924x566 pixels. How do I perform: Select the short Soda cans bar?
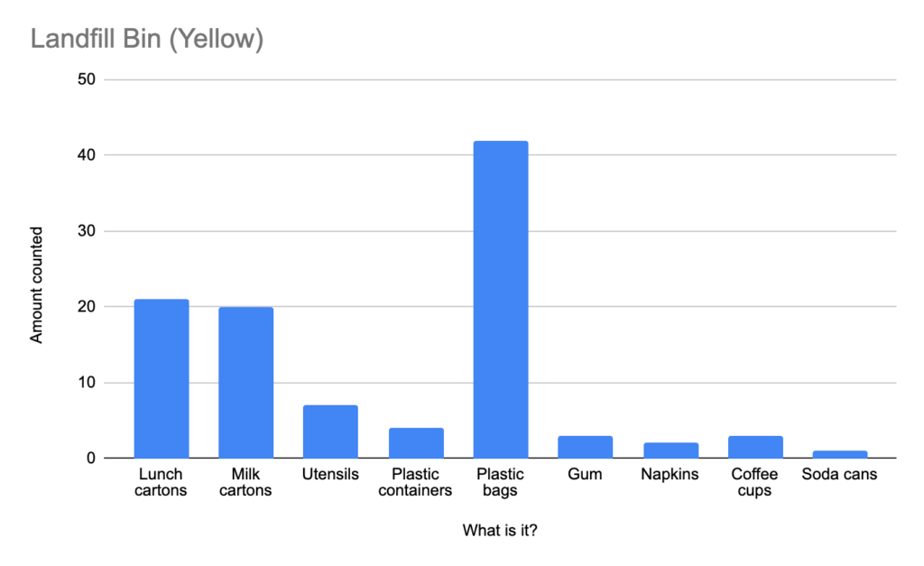click(x=840, y=454)
